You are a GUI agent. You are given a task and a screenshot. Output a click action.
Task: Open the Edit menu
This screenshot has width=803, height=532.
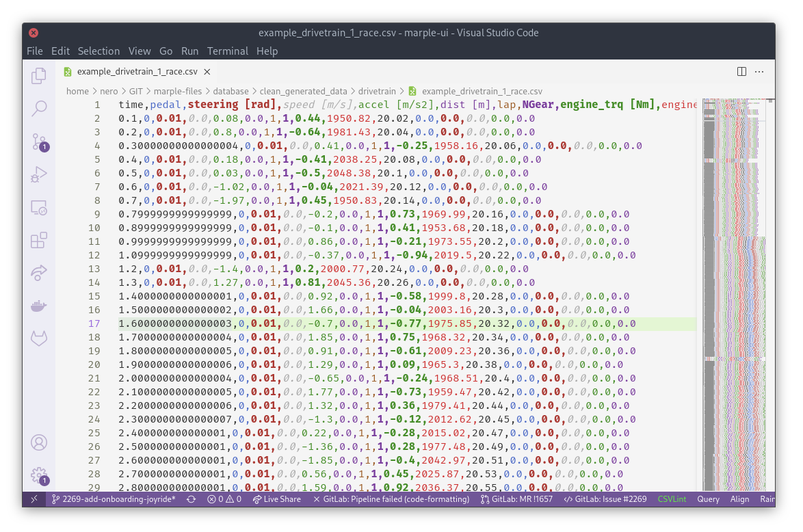click(x=60, y=51)
